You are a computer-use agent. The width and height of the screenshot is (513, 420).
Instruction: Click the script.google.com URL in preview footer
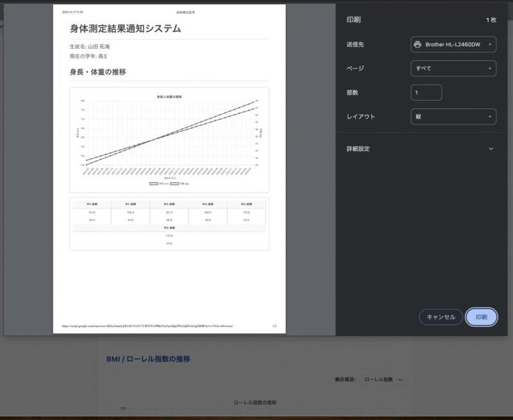tap(147, 326)
